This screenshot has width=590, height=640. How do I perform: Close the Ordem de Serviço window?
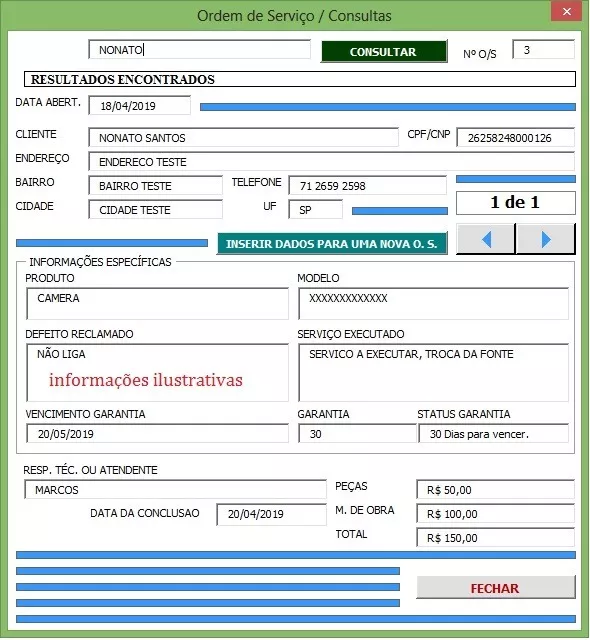(566, 11)
